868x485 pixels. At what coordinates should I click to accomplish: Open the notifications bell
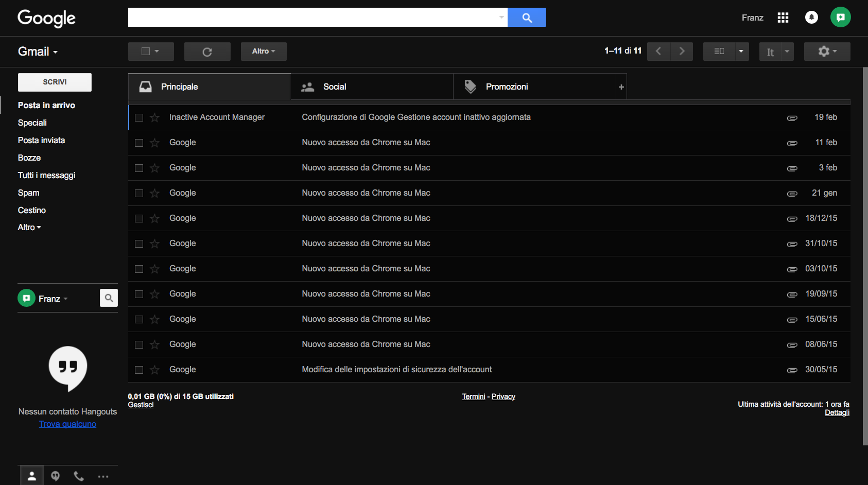click(811, 18)
